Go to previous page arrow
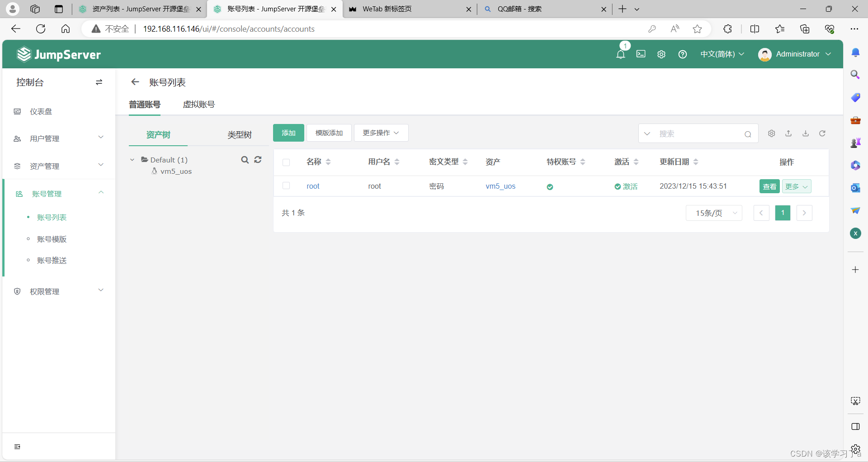 point(761,213)
